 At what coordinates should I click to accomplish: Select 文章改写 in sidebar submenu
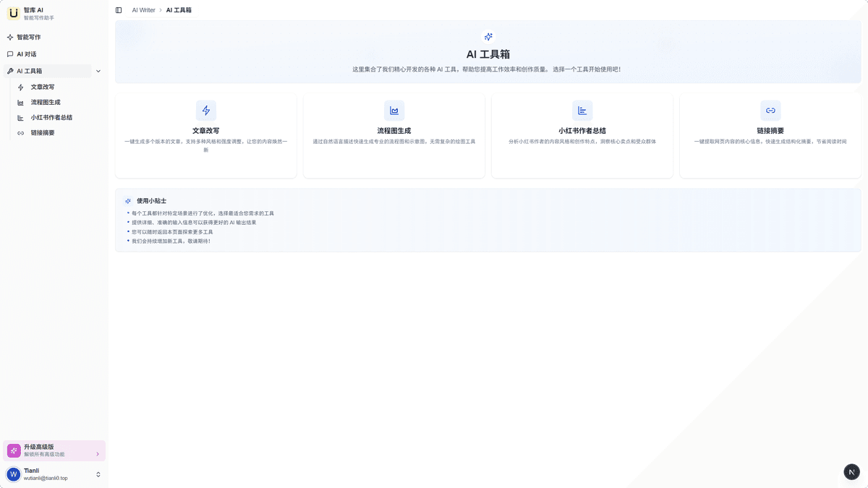coord(43,87)
